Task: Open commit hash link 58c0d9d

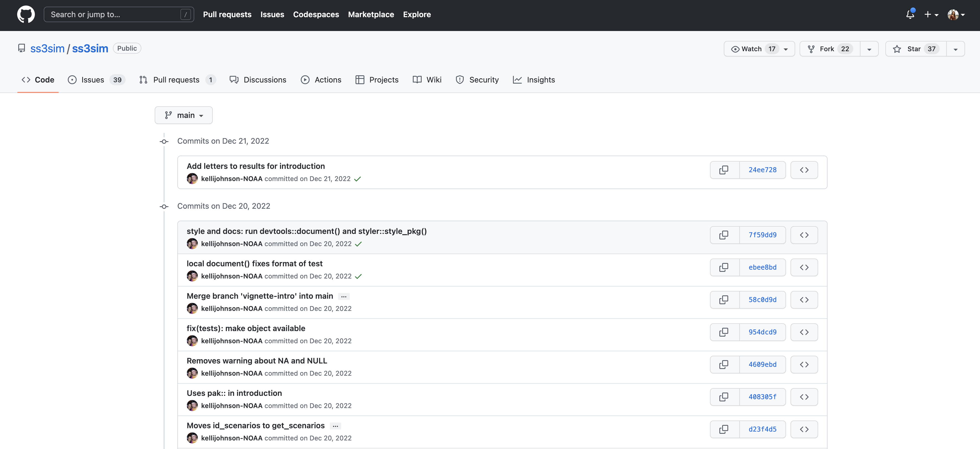Action: [x=762, y=300]
